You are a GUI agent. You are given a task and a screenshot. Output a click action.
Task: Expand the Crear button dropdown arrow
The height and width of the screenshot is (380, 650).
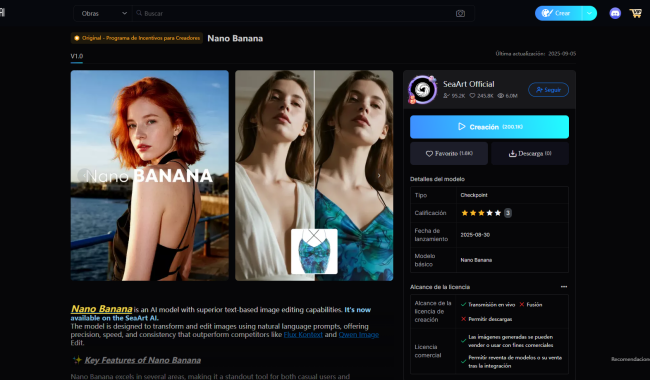click(589, 13)
